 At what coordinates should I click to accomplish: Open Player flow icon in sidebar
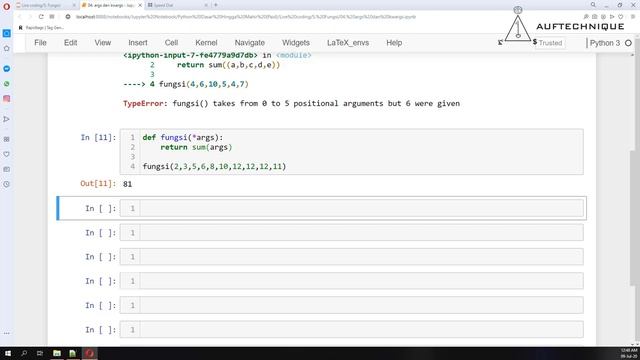tap(7, 119)
